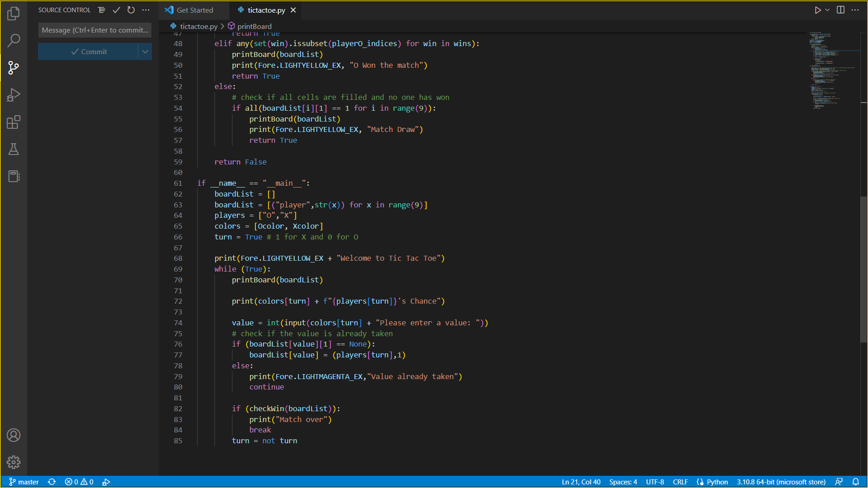Open the Testing beaker icon in activity bar

coord(14,149)
